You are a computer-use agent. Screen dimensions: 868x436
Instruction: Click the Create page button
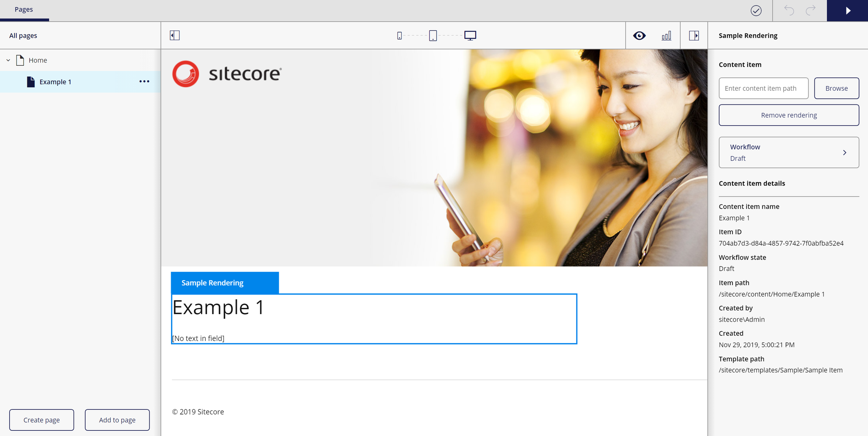tap(41, 420)
